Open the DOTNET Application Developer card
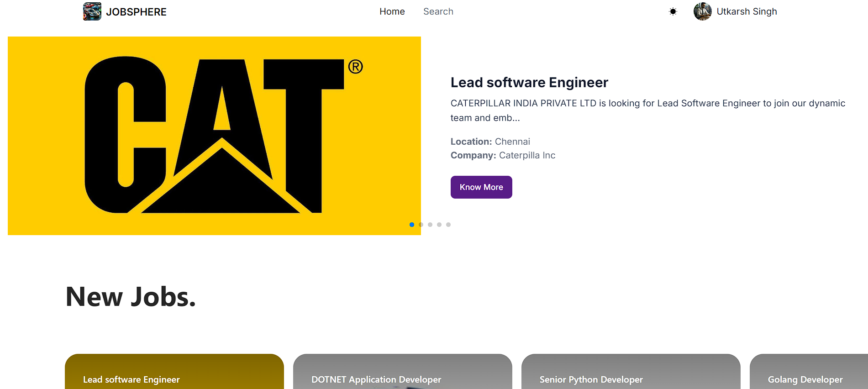868x389 pixels. pyautogui.click(x=403, y=372)
